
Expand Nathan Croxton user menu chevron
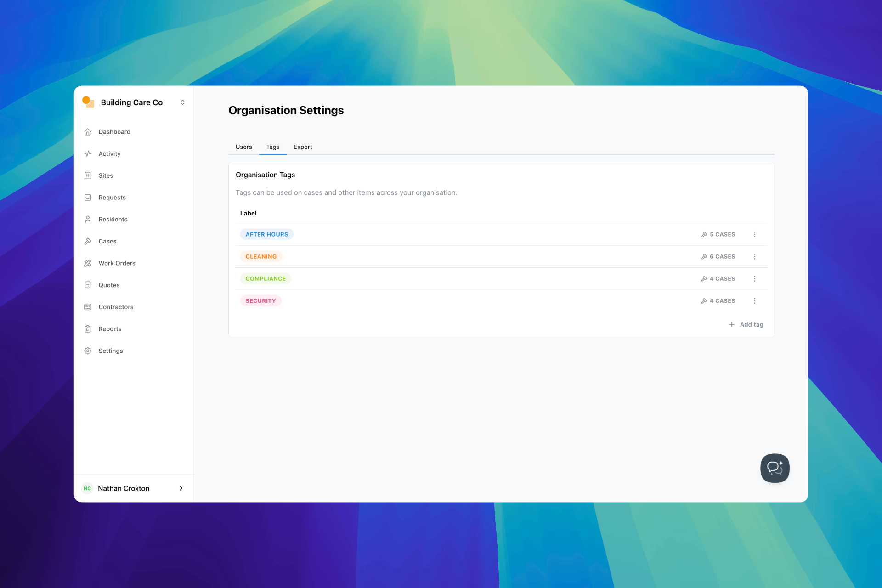(x=181, y=488)
